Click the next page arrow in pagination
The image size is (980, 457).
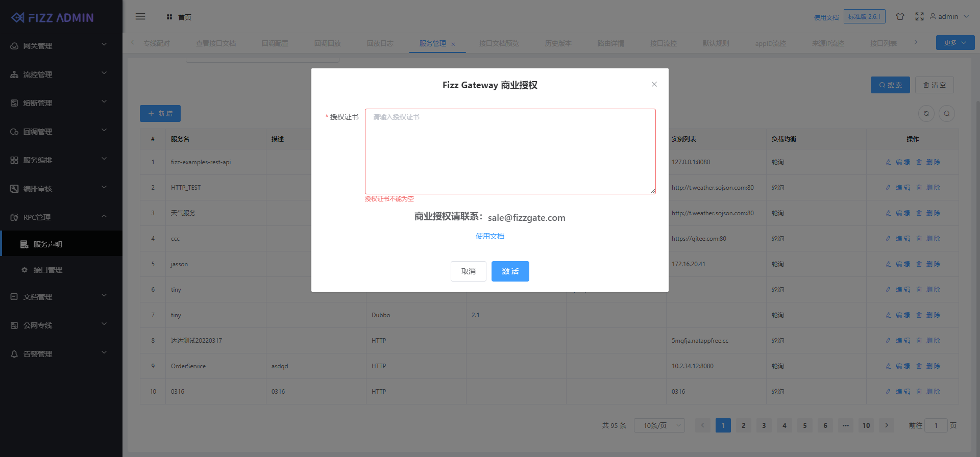(x=887, y=425)
